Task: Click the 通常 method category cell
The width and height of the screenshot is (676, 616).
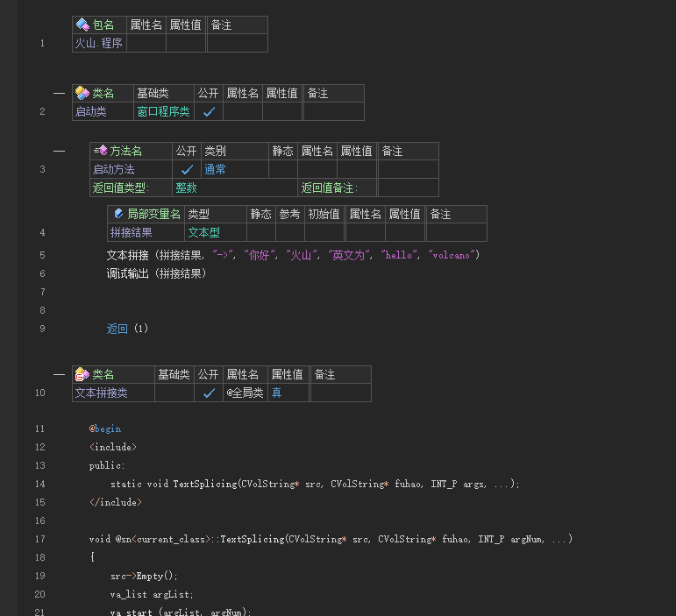Action: coord(215,170)
